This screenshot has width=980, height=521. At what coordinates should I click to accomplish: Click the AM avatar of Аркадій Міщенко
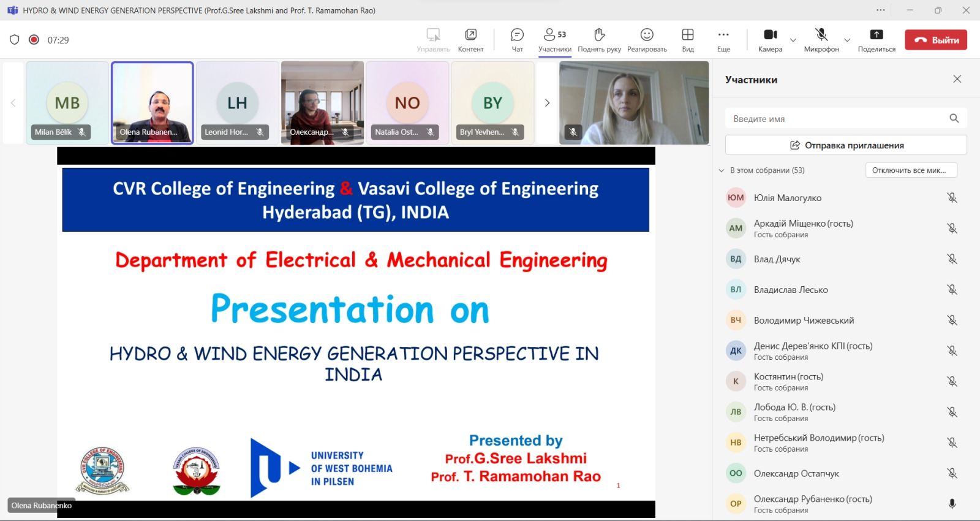click(x=736, y=228)
